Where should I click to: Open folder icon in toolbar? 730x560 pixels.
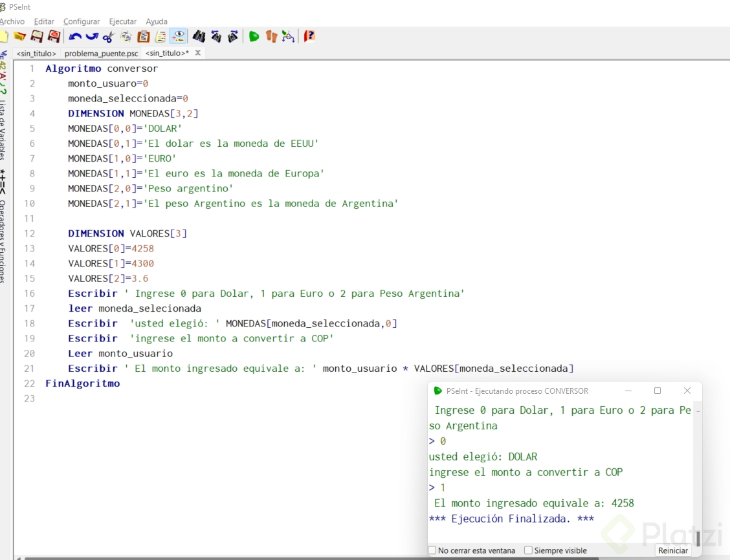pyautogui.click(x=19, y=37)
